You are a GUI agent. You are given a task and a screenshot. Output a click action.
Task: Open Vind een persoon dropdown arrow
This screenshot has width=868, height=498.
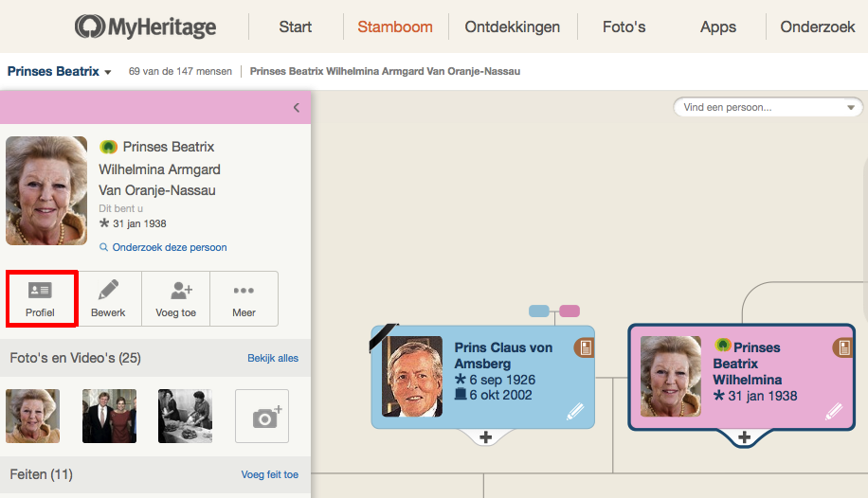point(850,108)
